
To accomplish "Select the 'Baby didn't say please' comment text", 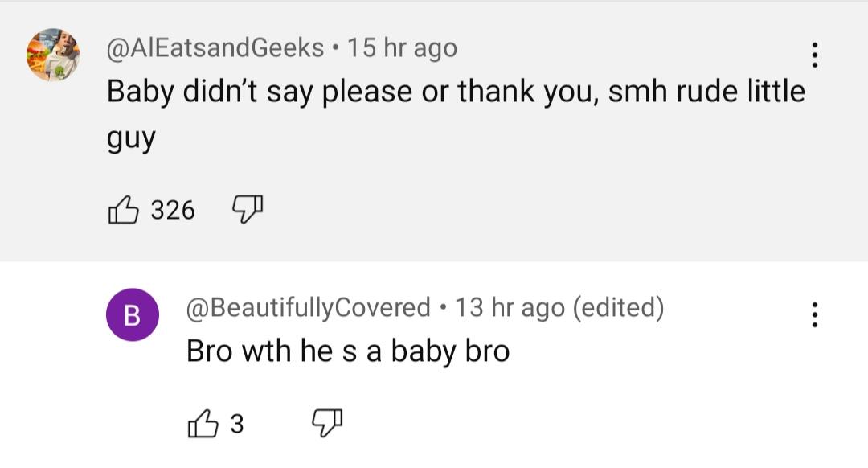I will coord(456,114).
